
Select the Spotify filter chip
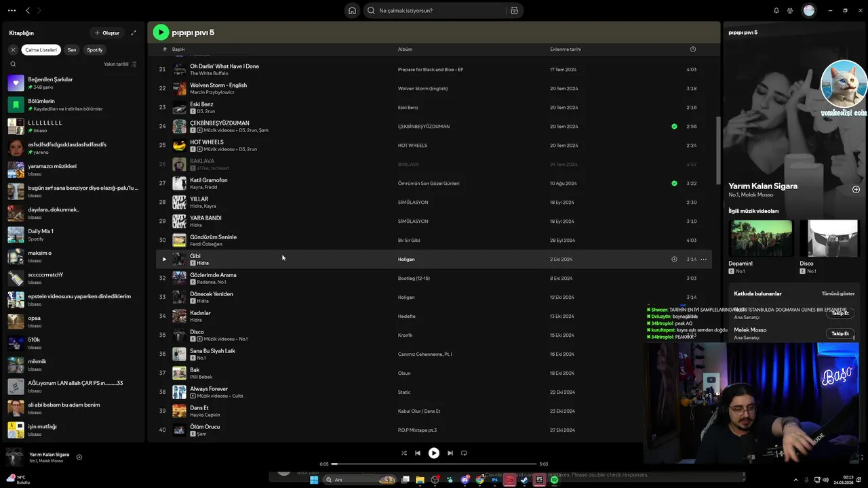click(x=95, y=49)
